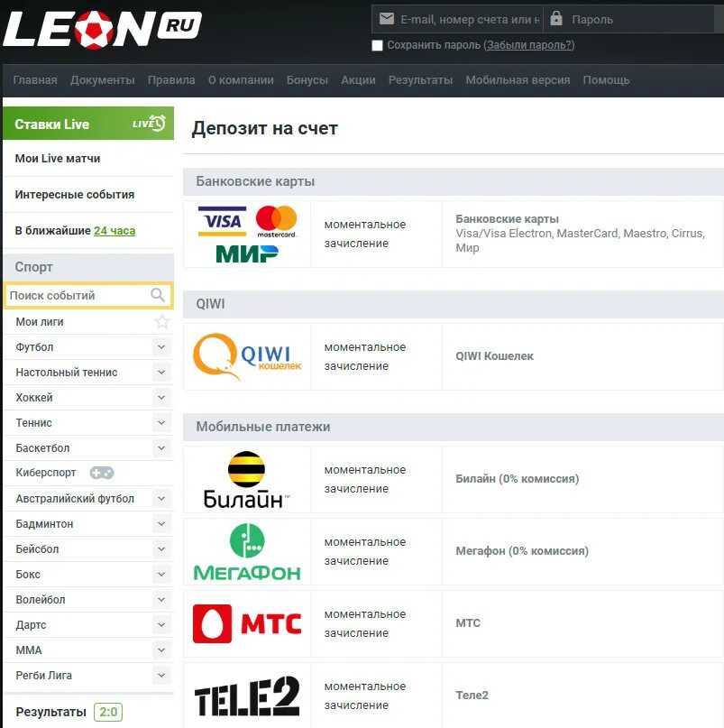
Task: Click the gamepad icon beside Киберспорт
Action: [102, 473]
